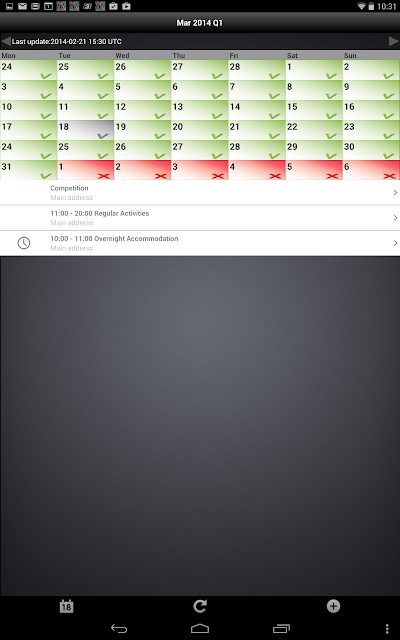Image resolution: width=400 pixels, height=640 pixels.
Task: Tap the refresh icon in bottom bar
Action: (x=200, y=606)
